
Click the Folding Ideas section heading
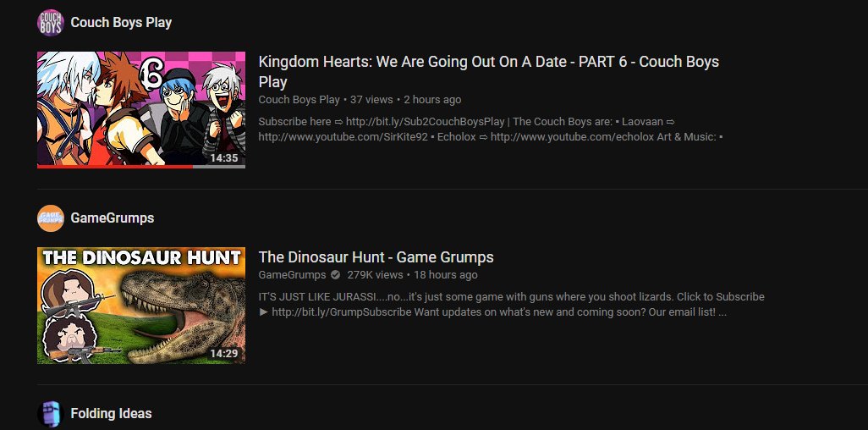click(x=112, y=414)
